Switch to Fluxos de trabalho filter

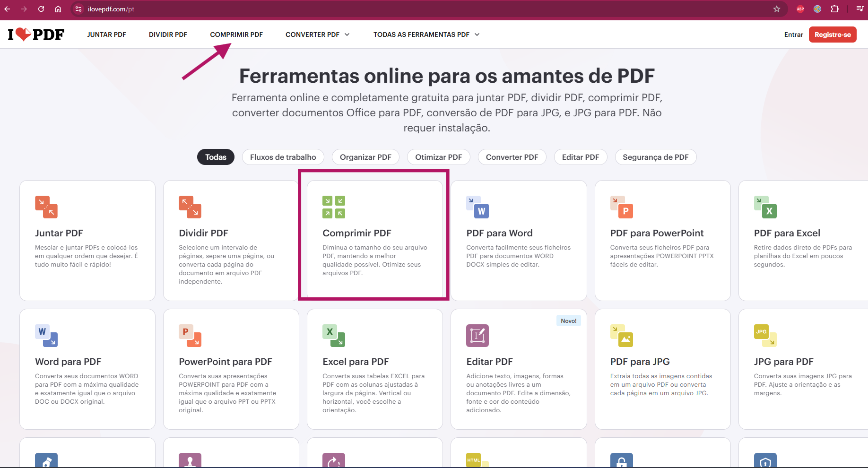283,157
